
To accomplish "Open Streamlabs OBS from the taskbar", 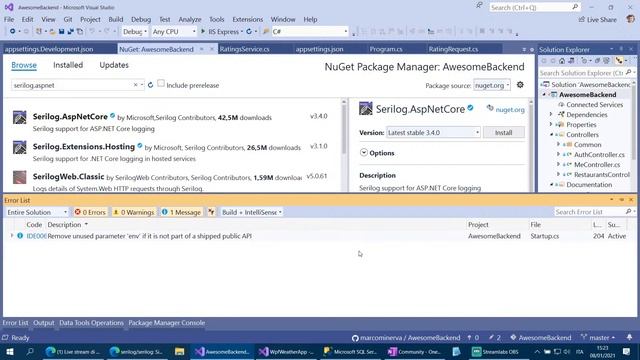I will coord(495,351).
